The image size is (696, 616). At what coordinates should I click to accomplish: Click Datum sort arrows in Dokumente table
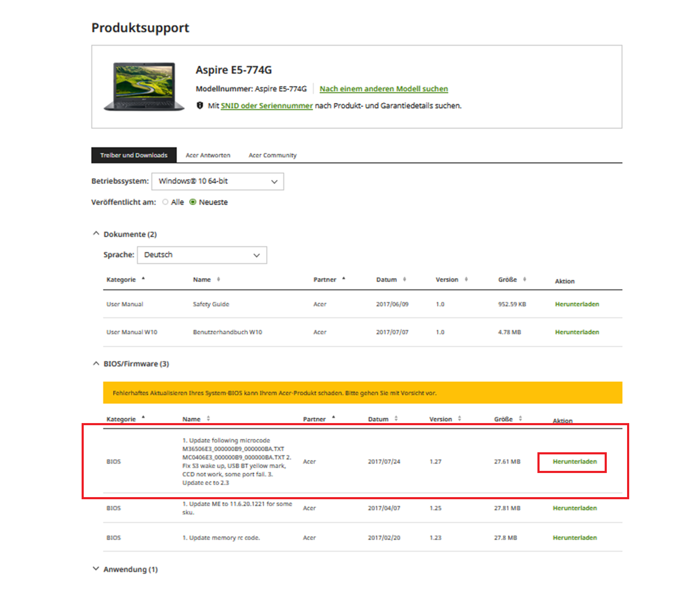tap(405, 279)
